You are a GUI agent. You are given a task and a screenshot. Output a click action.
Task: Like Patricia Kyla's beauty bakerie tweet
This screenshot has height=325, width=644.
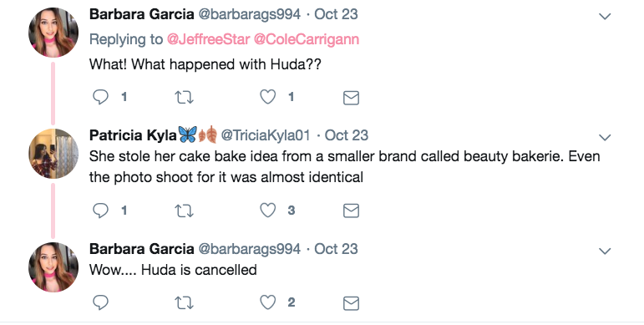[x=268, y=211]
